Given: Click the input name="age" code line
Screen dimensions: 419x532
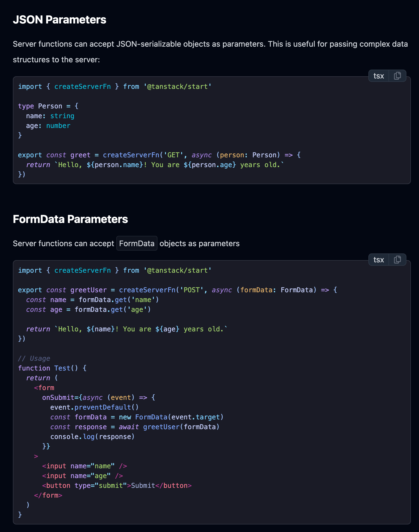Looking at the screenshot, I should coord(83,476).
